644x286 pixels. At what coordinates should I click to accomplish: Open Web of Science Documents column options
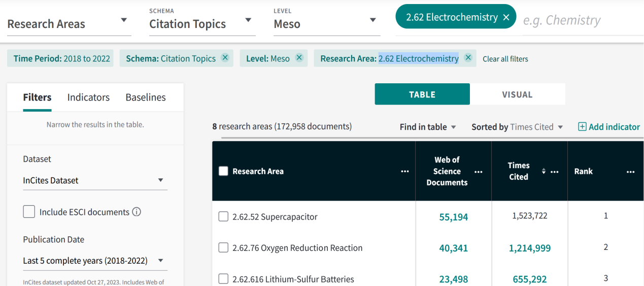click(x=478, y=172)
